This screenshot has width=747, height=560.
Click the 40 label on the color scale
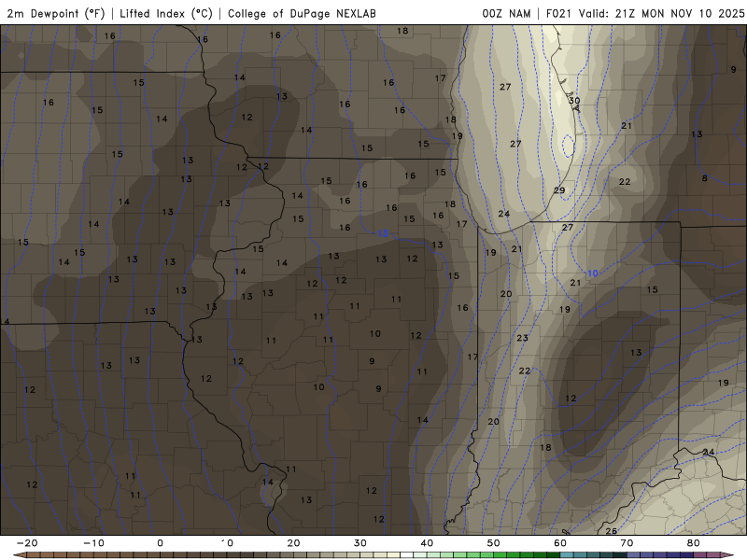click(427, 543)
